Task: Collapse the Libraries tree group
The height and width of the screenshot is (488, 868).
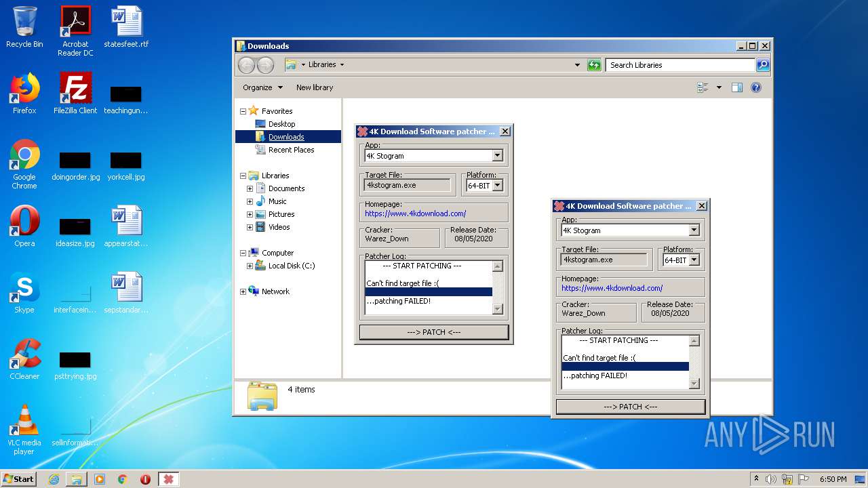Action: click(x=243, y=176)
